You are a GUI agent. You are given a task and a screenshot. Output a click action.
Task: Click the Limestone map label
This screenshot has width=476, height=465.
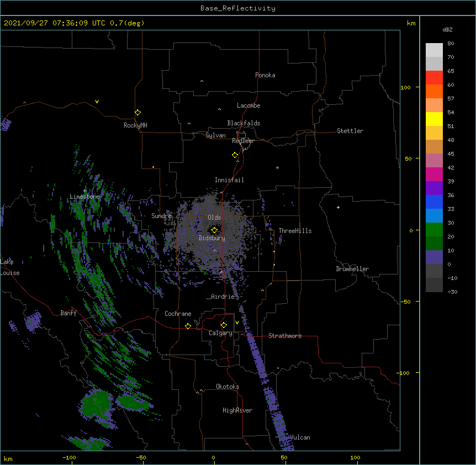[x=84, y=197]
